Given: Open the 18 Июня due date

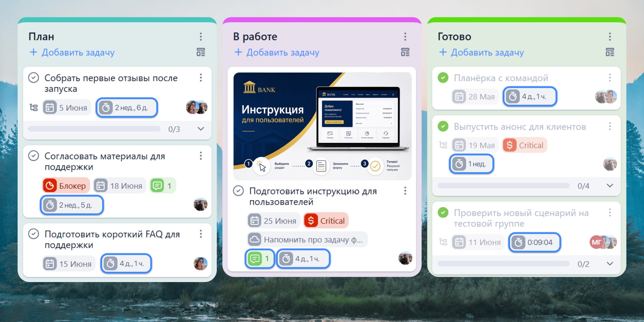Looking at the screenshot, I should [x=120, y=186].
